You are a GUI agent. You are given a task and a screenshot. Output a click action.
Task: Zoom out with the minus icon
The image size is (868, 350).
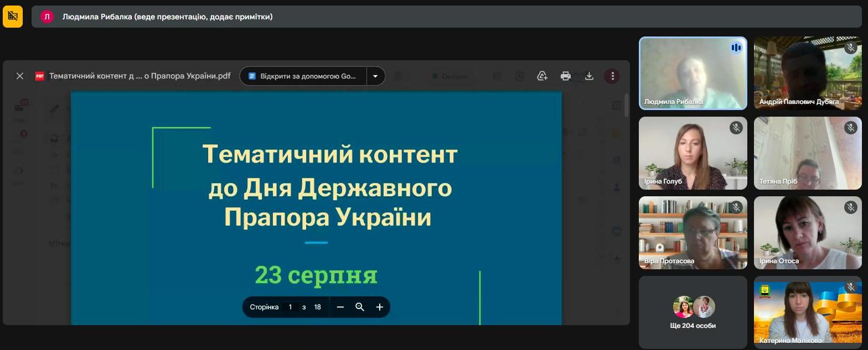340,307
